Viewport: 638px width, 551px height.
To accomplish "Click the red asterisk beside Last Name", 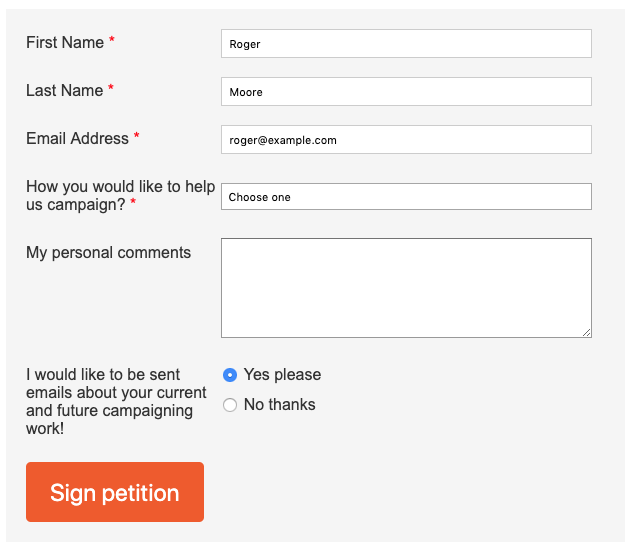I will 111,89.
